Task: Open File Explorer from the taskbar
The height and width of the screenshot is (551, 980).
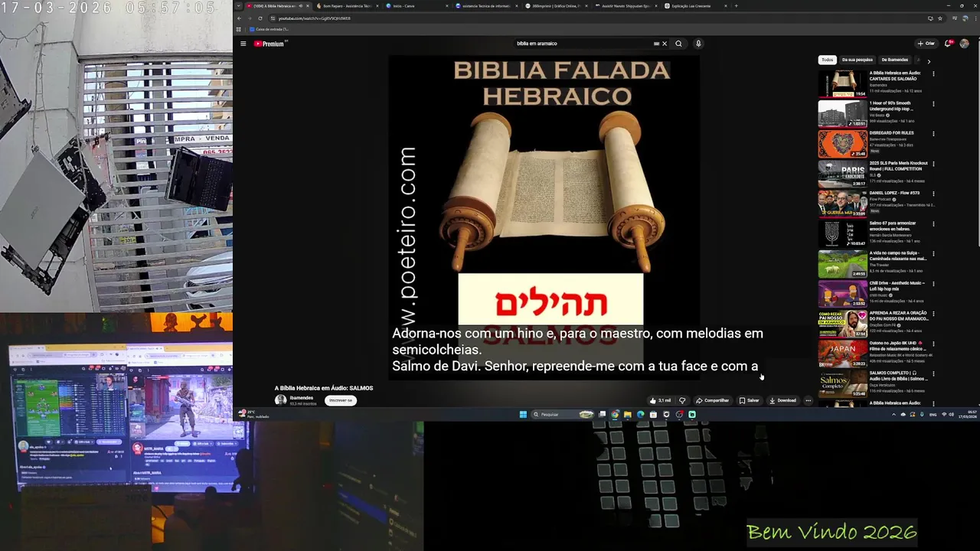Action: click(628, 415)
